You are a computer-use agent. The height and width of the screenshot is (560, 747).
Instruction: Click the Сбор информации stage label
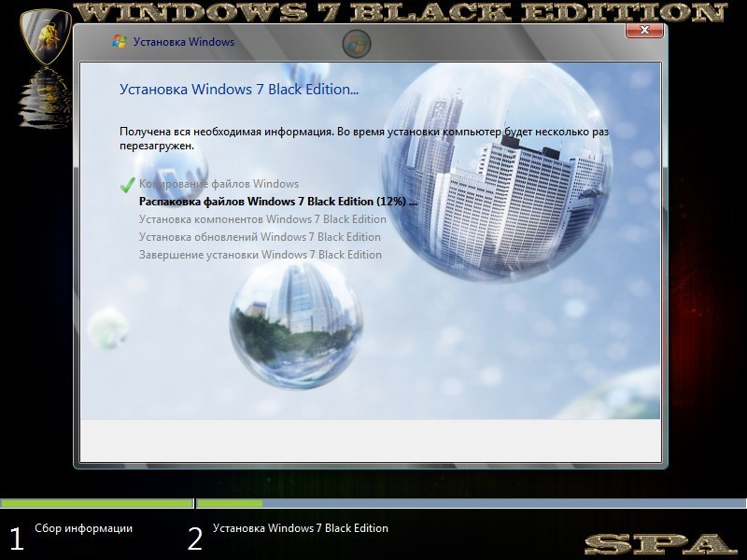click(83, 528)
